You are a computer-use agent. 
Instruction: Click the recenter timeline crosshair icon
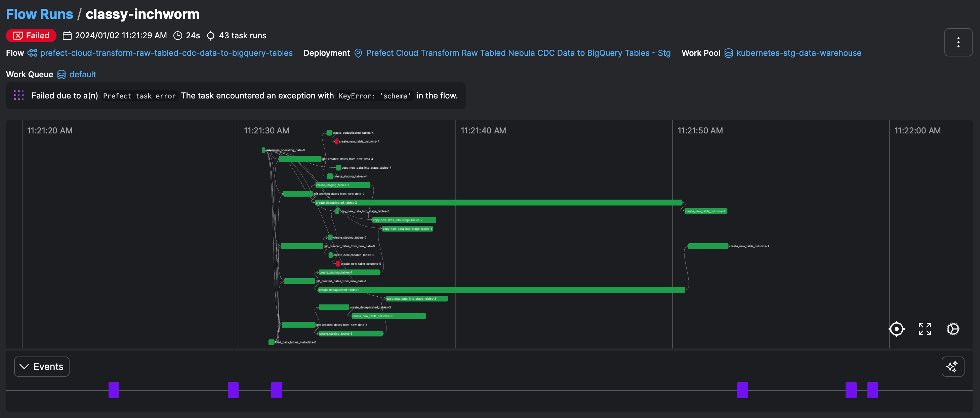coord(896,329)
